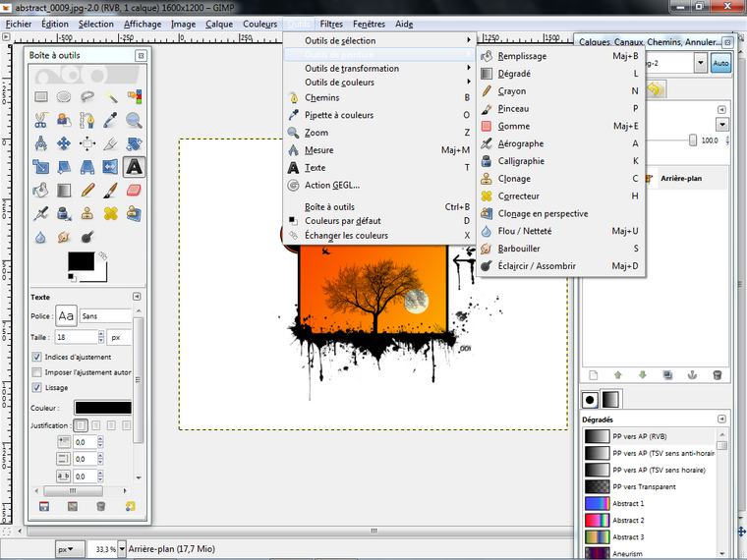Select the Free Select lasso tool
Image resolution: width=747 pixels, height=560 pixels.
click(x=87, y=97)
